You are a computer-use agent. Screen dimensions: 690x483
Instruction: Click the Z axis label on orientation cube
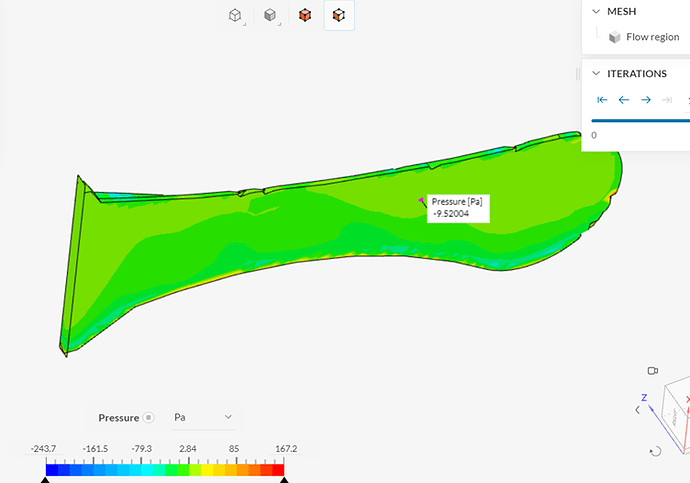[644, 398]
